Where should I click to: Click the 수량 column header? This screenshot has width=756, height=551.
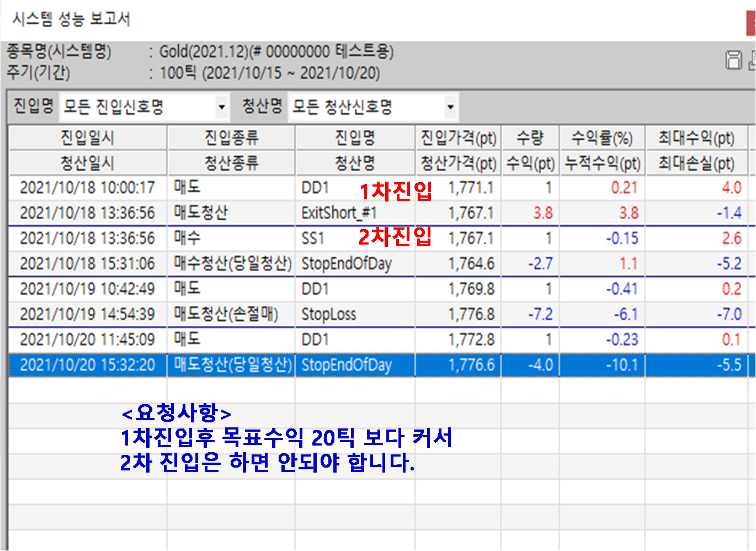[x=530, y=138]
